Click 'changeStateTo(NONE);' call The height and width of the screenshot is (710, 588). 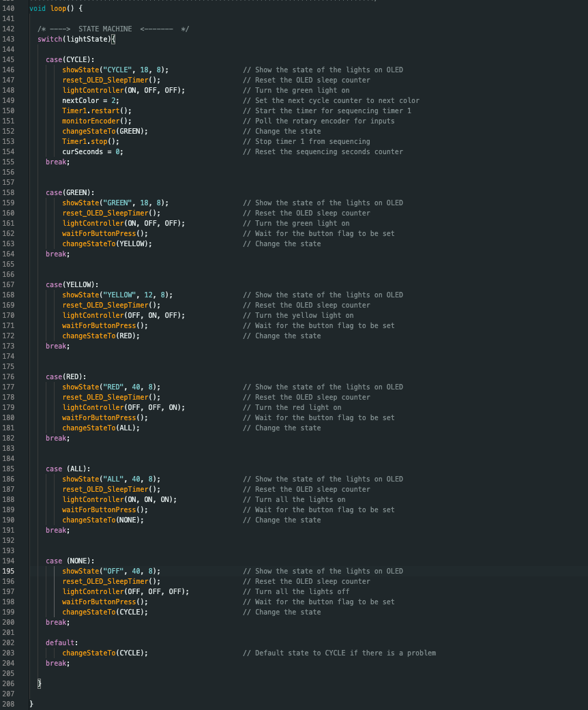tap(103, 520)
